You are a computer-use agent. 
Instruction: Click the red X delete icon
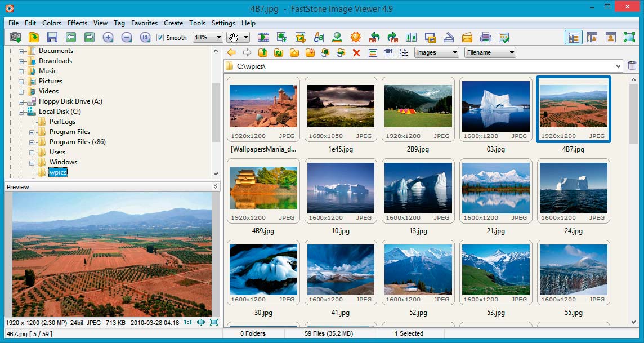pos(356,52)
